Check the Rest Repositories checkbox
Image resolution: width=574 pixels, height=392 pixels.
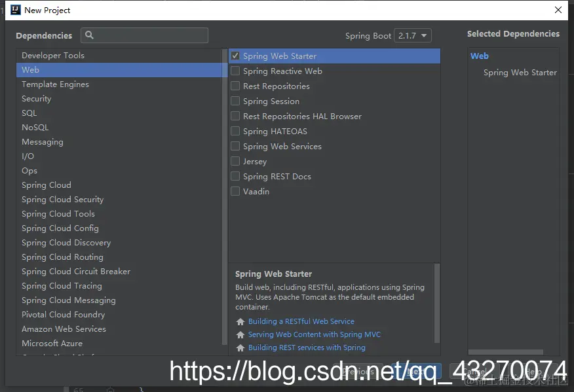(x=235, y=86)
